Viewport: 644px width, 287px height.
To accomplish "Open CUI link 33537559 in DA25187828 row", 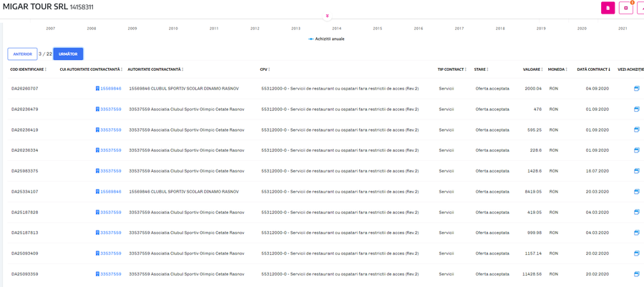I will coord(109,212).
